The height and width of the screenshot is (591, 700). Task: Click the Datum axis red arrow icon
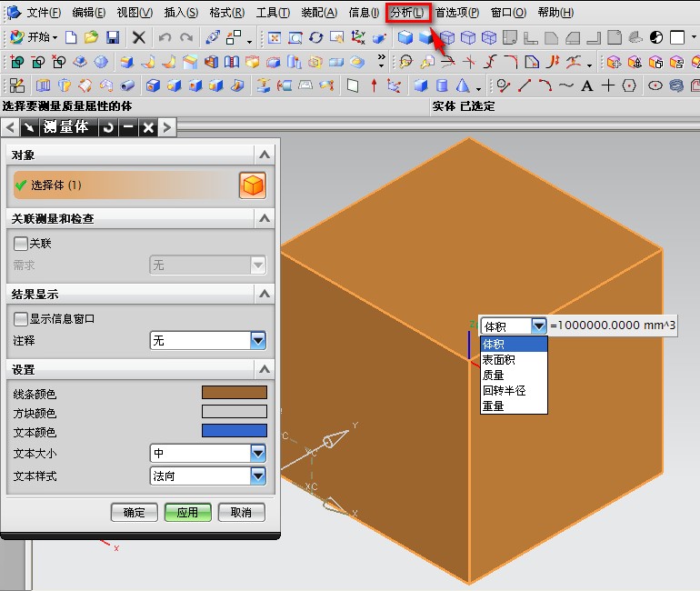[375, 85]
